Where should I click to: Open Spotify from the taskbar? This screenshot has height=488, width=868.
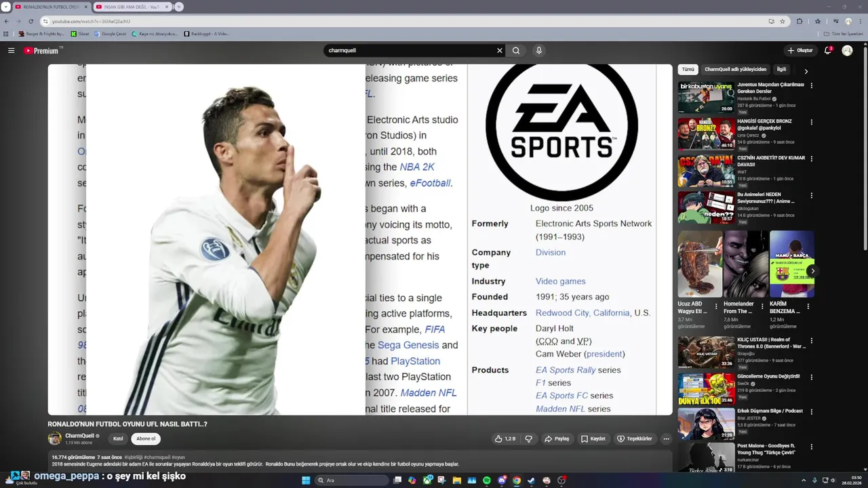coord(487,481)
